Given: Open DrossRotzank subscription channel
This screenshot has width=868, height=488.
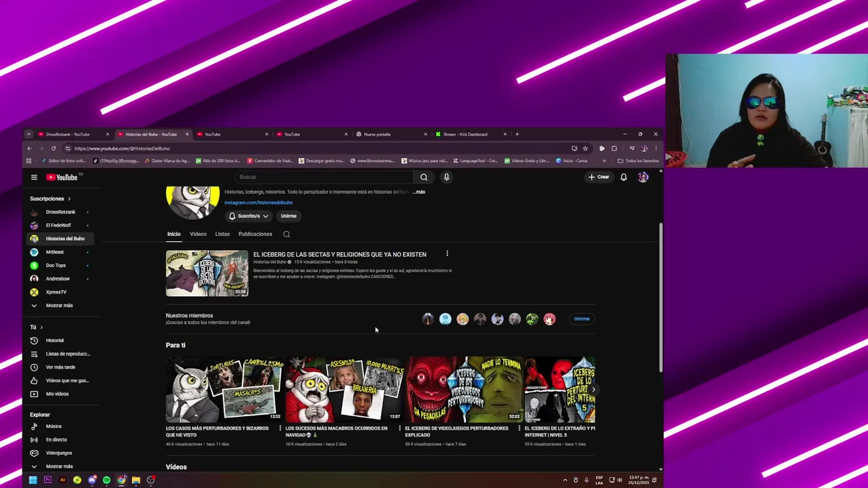Looking at the screenshot, I should pos(62,212).
